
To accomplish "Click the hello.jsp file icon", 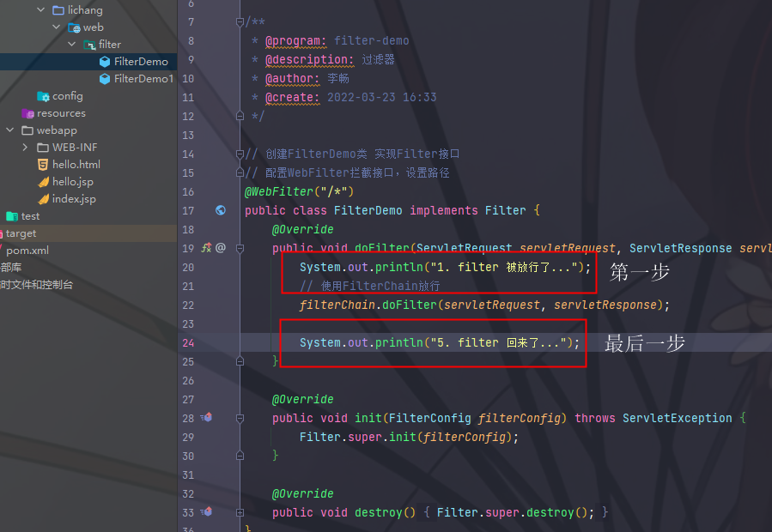I will tap(43, 182).
